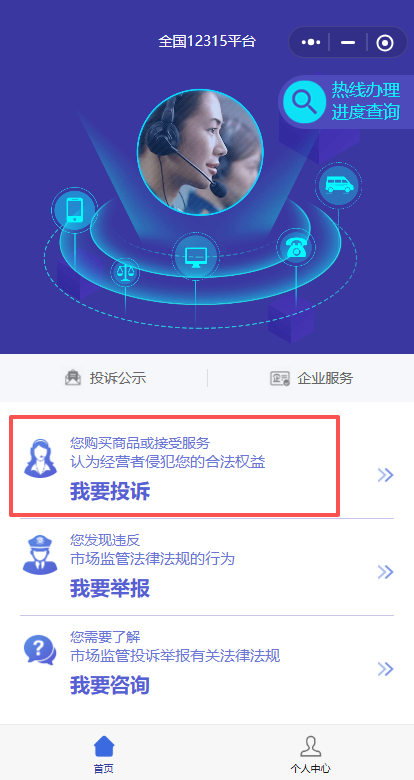The image size is (414, 780).
Task: Click the customer service agent portrait
Action: 200,153
